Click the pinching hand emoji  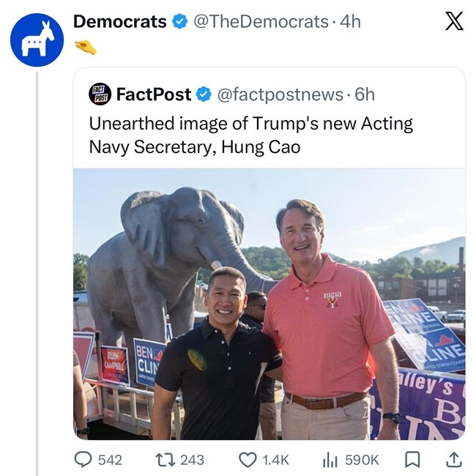(x=86, y=48)
